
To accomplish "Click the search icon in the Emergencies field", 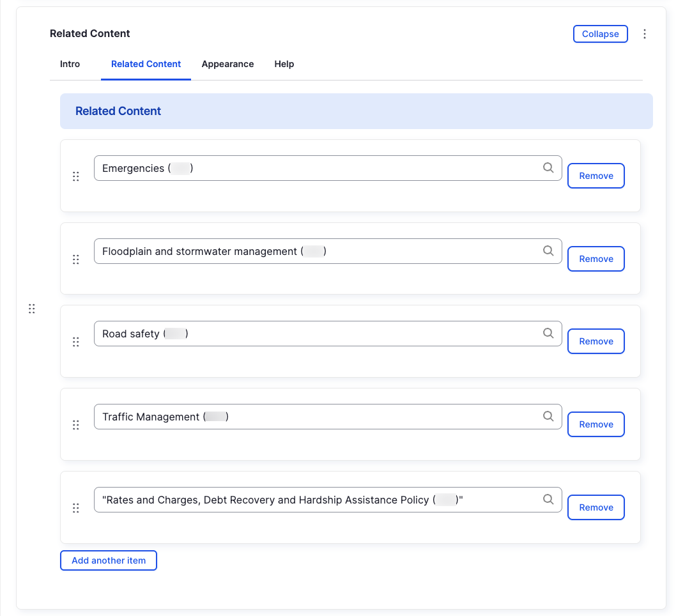I will point(548,167).
